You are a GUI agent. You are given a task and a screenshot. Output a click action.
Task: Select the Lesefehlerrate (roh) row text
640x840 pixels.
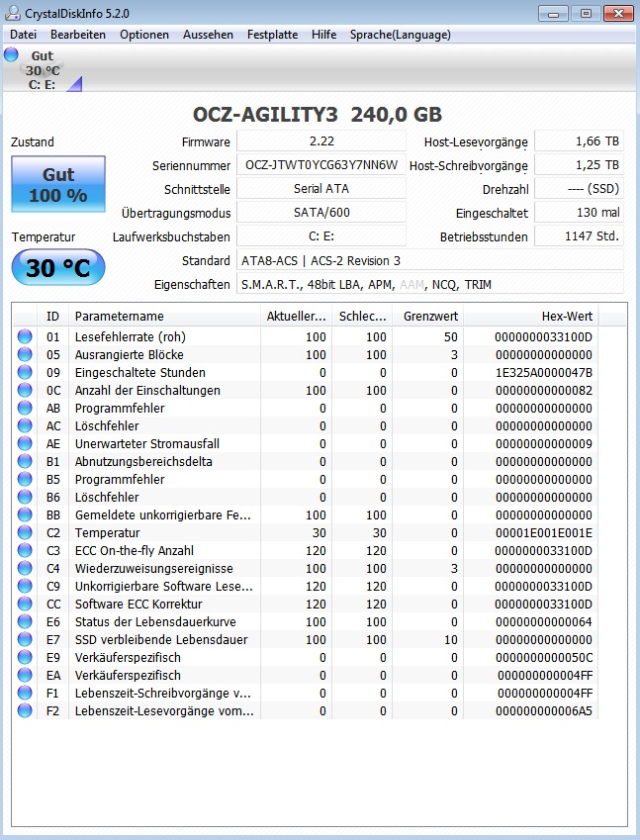[131, 337]
